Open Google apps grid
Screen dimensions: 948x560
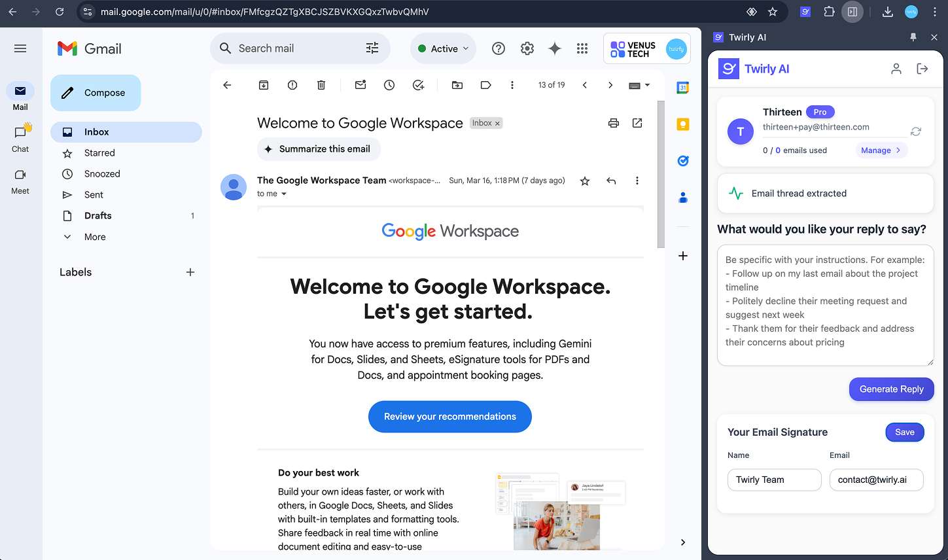tap(582, 48)
